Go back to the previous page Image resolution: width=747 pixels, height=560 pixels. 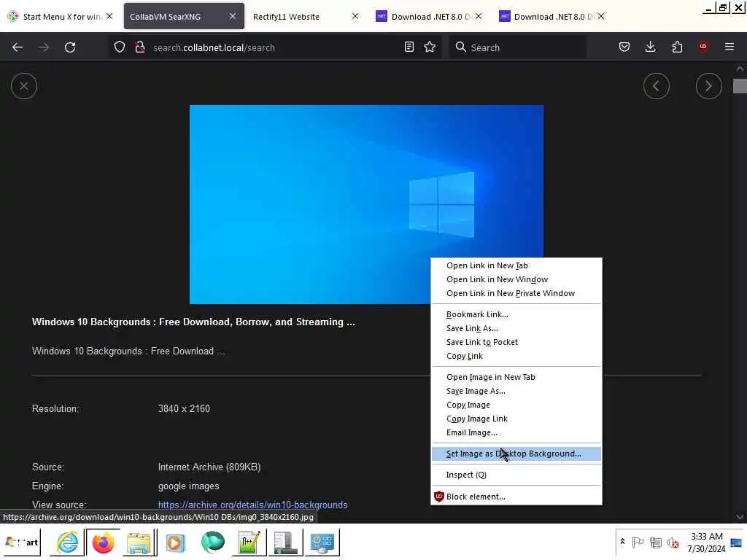18,47
